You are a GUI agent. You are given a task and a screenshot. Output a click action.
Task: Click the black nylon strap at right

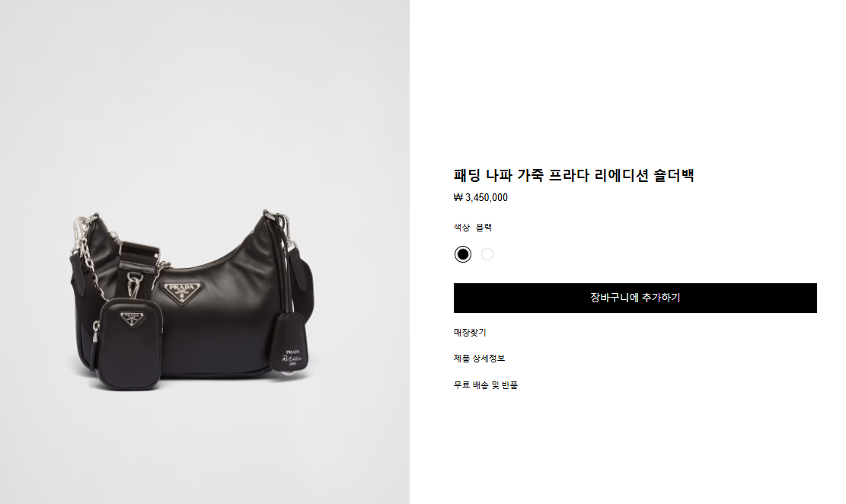point(302,286)
